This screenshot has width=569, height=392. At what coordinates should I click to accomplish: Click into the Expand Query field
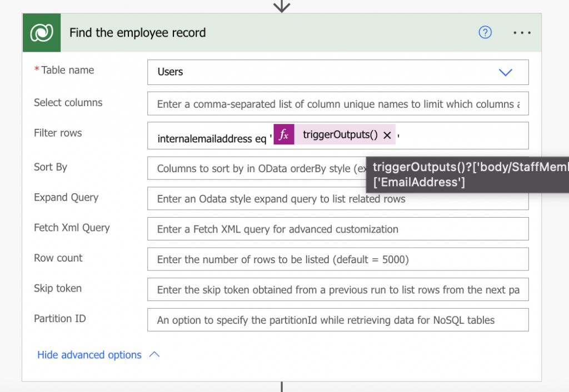tap(338, 199)
